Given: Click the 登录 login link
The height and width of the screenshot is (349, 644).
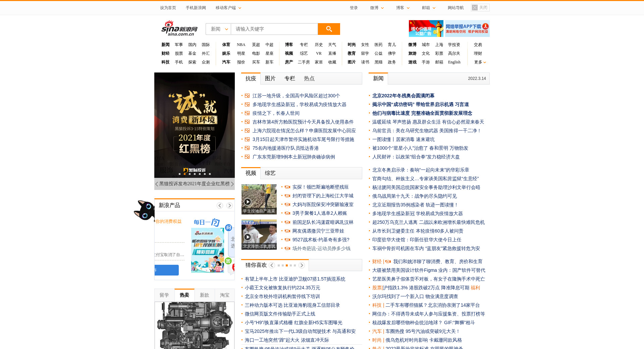Looking at the screenshot, I should click(x=354, y=8).
